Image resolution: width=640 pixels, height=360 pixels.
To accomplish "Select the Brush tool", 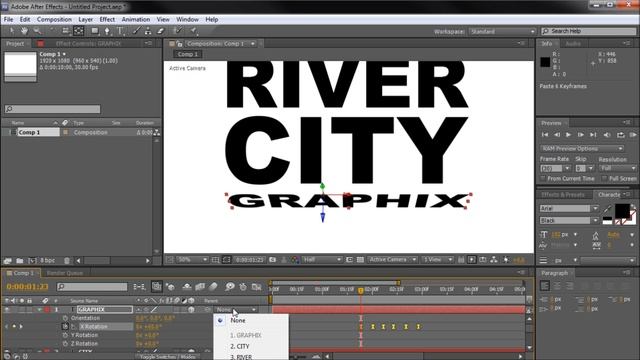I will point(136,31).
